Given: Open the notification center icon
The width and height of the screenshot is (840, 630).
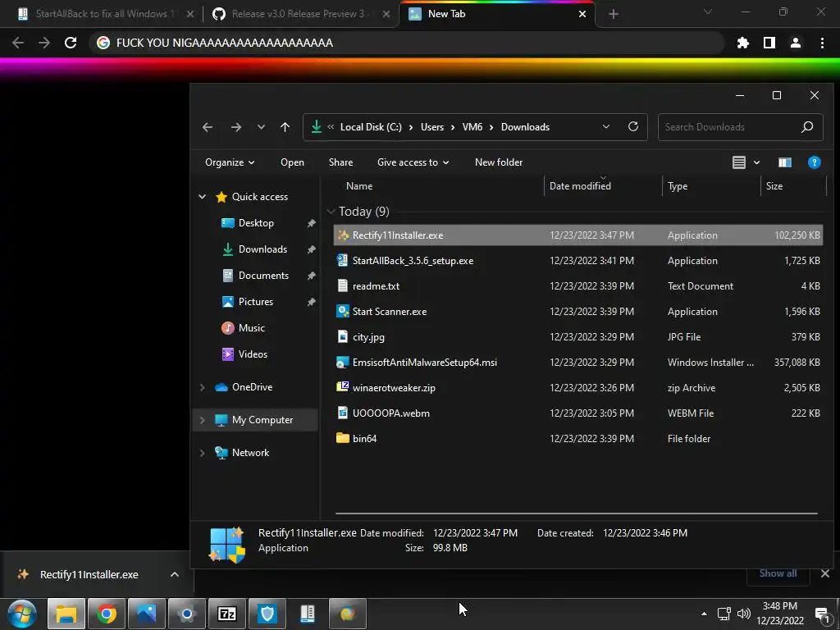Looking at the screenshot, I should pos(822,614).
